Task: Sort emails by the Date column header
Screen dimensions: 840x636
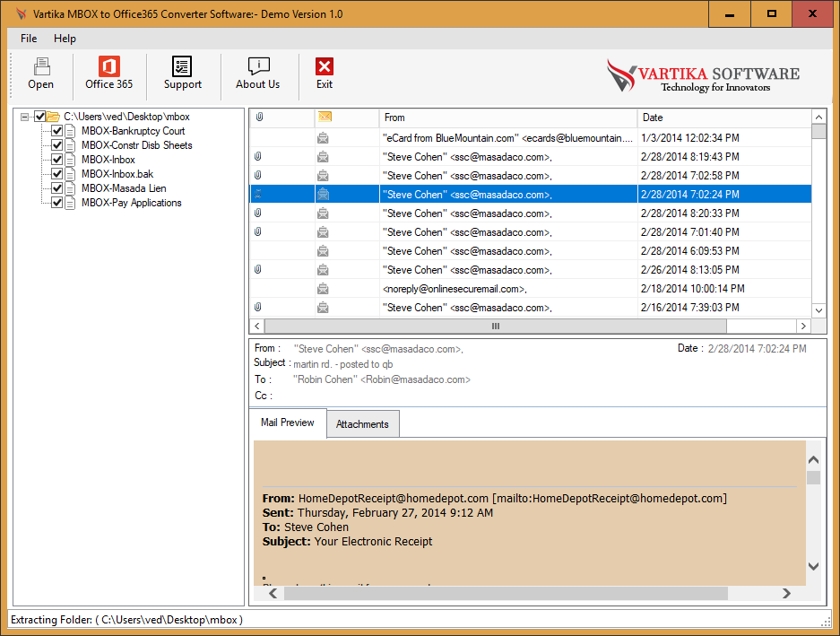Action: 724,118
